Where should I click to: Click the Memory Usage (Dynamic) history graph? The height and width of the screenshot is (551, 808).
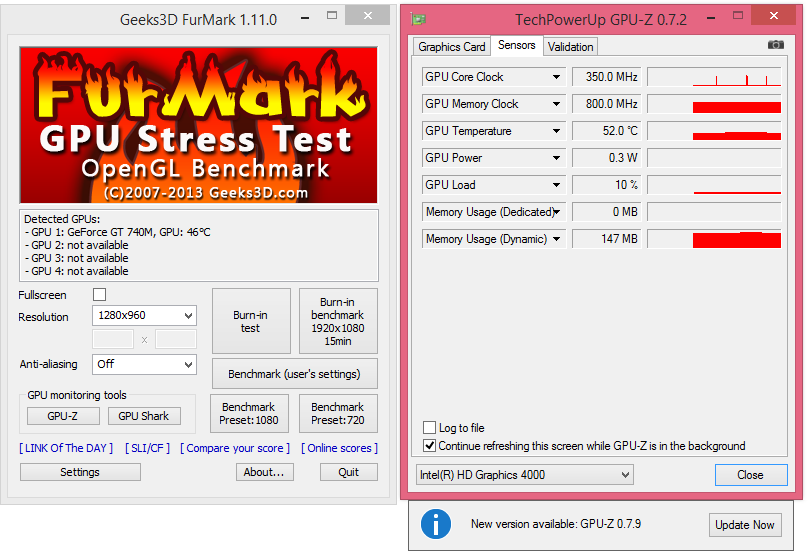click(x=715, y=239)
